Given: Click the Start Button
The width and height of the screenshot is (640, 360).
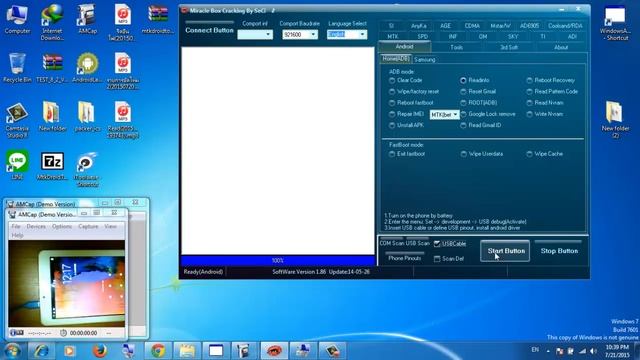Looking at the screenshot, I should click(x=505, y=251).
